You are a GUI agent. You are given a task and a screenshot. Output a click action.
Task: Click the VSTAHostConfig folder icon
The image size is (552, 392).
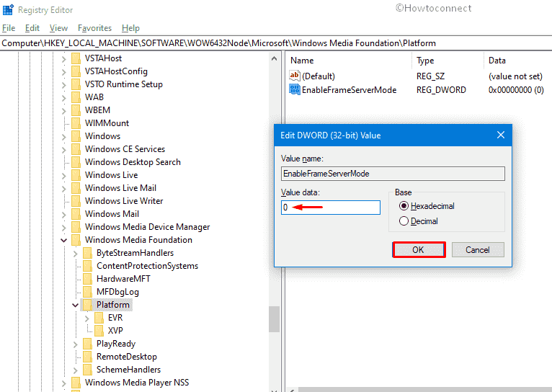tap(76, 71)
